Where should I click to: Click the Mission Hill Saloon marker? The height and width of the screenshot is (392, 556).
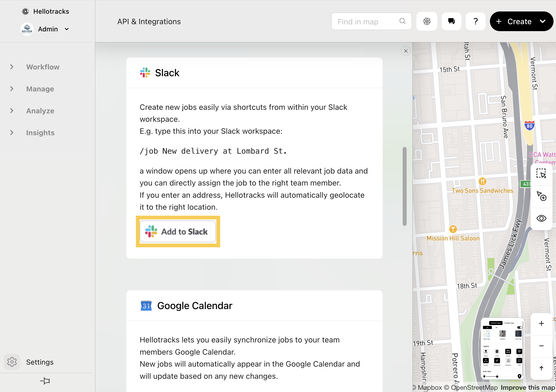(453, 229)
